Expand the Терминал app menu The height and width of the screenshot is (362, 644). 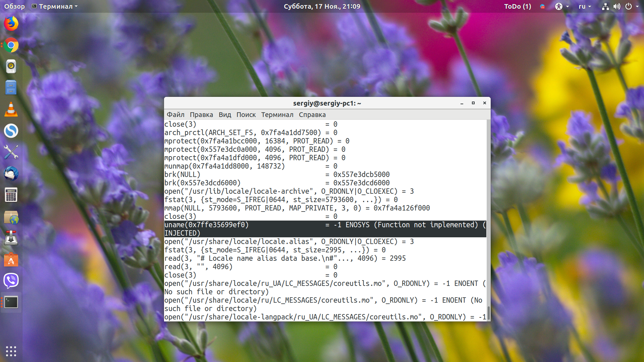point(55,6)
